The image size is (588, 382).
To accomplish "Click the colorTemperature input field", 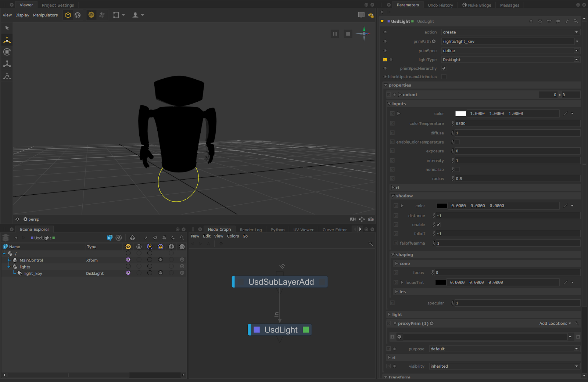I will point(517,123).
